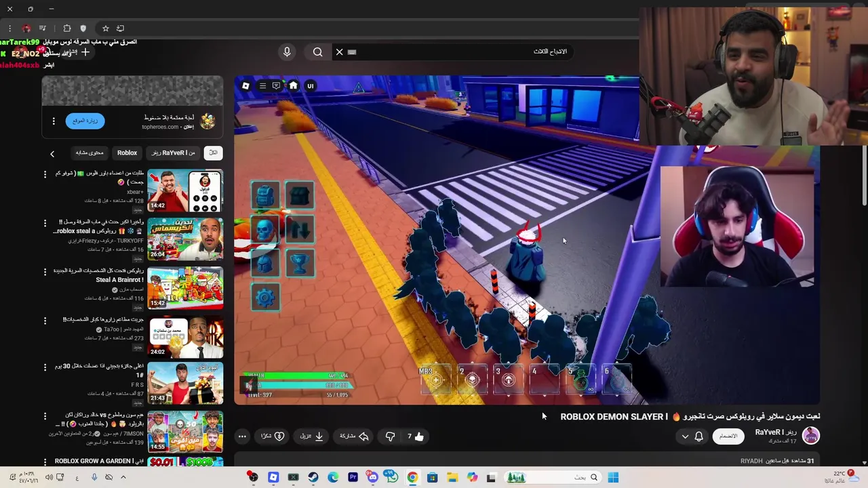The image size is (868, 488).
Task: Like the video with thumbs up
Action: click(414, 436)
